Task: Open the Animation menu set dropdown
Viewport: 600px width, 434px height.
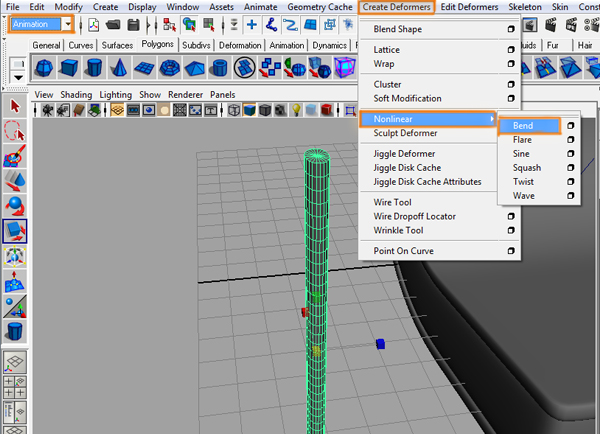Action: 67,24
